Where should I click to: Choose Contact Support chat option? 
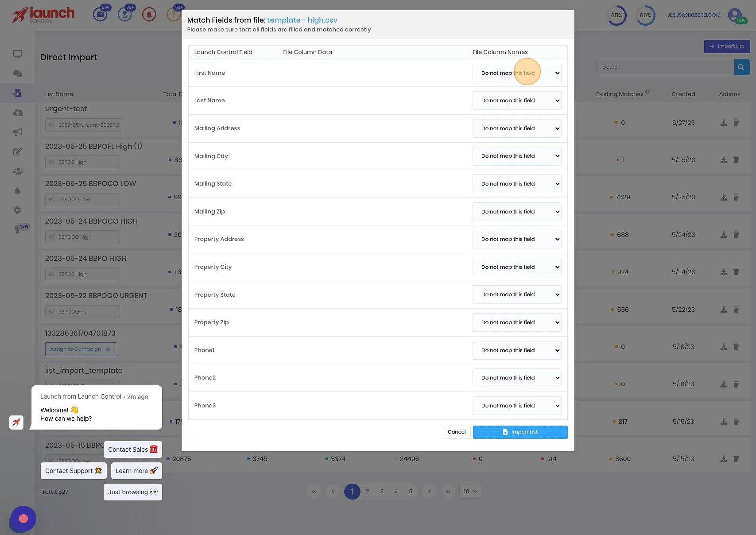pos(74,471)
